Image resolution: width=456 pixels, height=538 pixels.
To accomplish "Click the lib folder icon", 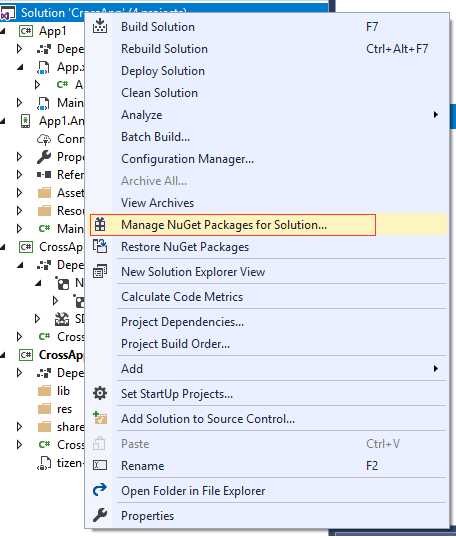I will (44, 390).
